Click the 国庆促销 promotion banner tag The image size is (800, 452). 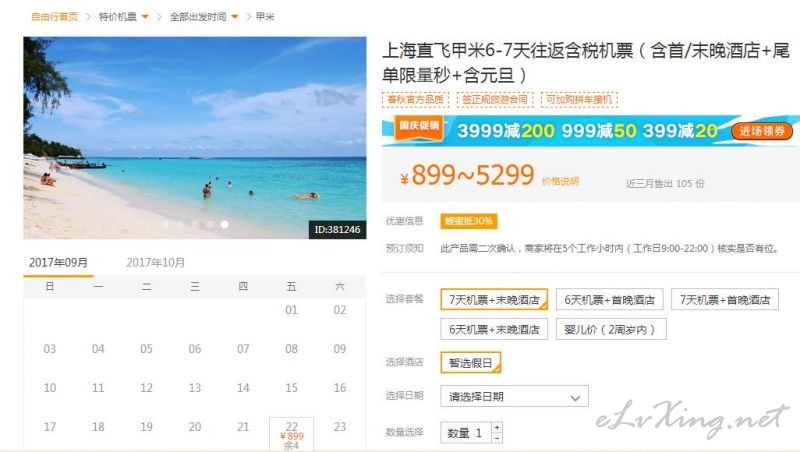tap(419, 126)
